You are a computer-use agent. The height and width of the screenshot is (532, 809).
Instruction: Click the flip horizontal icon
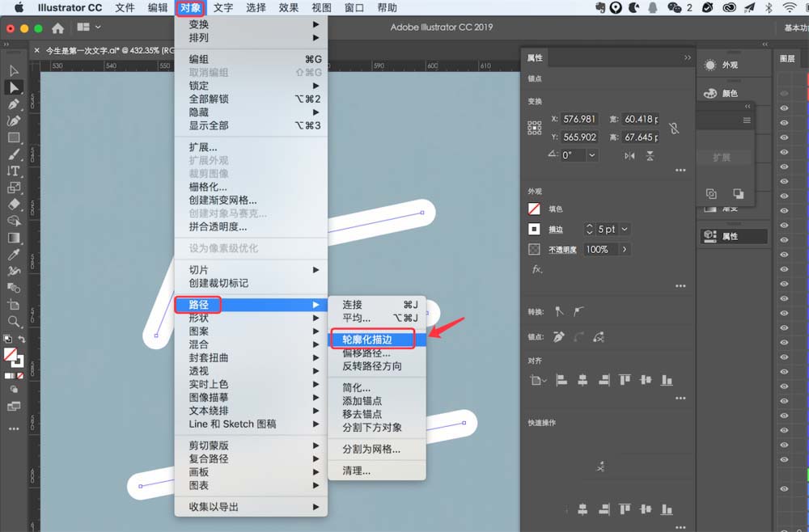629,156
